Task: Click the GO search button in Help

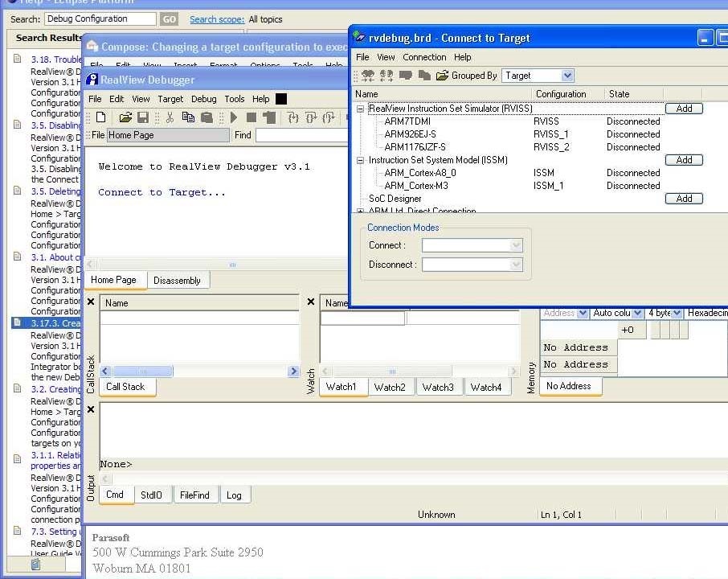Action: pos(169,19)
